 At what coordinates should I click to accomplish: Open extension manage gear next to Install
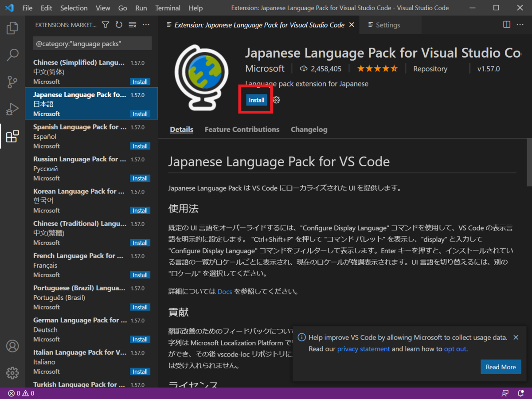coord(277,100)
